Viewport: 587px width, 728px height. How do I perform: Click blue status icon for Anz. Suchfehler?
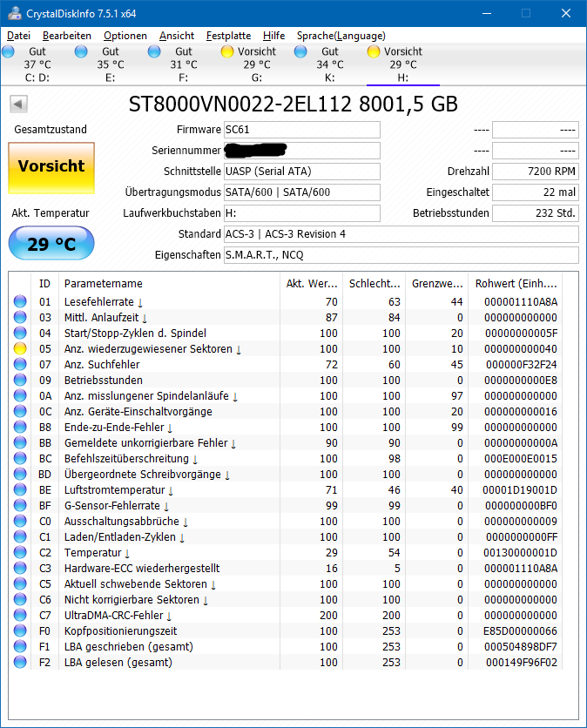(20, 365)
